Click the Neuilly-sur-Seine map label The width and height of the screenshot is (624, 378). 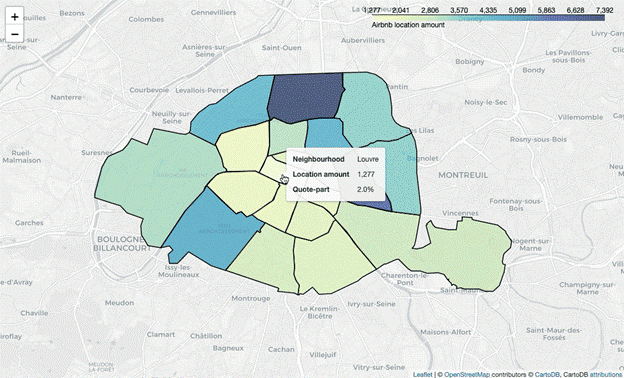pos(171,117)
